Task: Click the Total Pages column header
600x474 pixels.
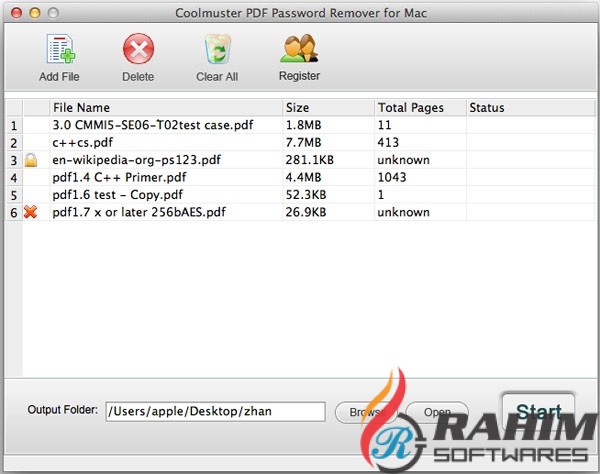Action: [x=420, y=108]
